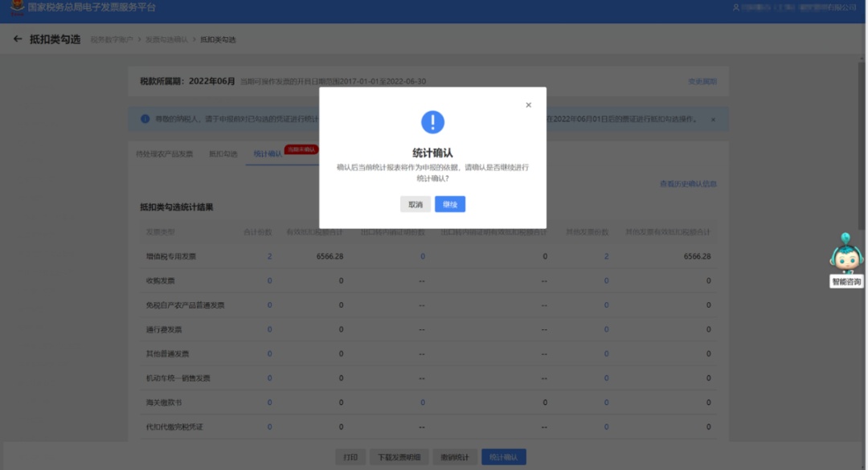
Task: Click 发票勾选确认 in the breadcrumb
Action: point(166,39)
